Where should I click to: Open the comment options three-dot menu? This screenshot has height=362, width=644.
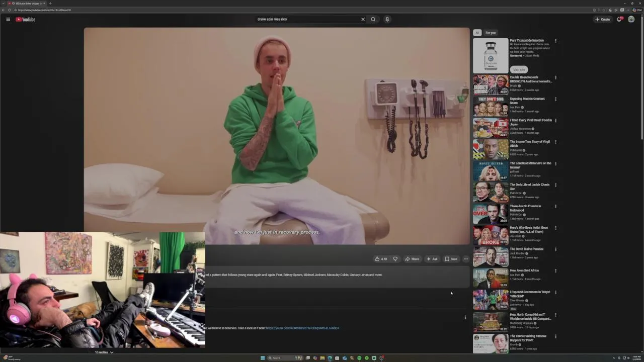point(465,317)
